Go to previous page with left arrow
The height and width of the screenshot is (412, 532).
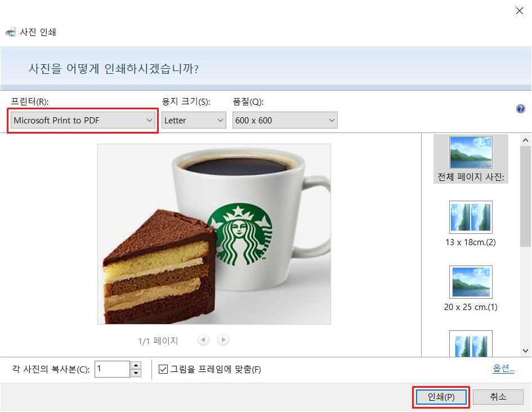tap(204, 340)
